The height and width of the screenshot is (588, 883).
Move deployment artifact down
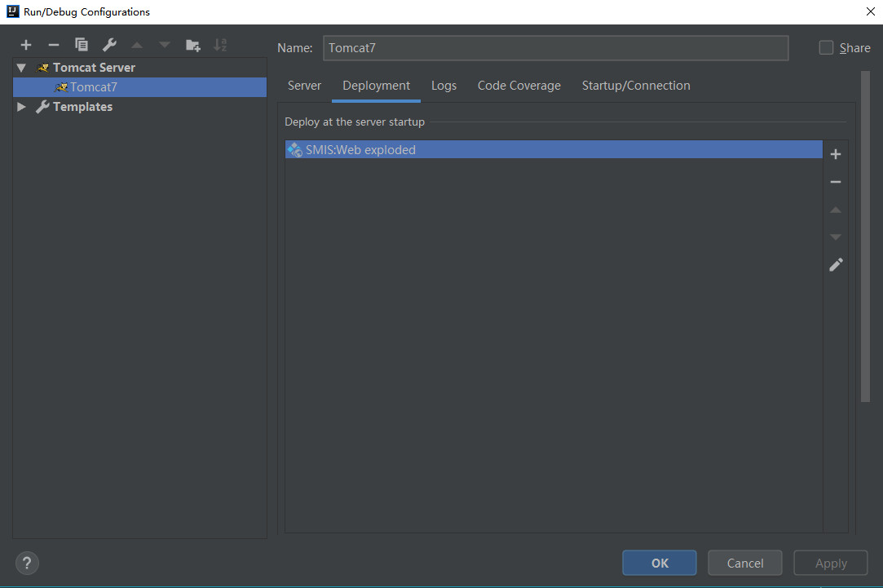836,237
